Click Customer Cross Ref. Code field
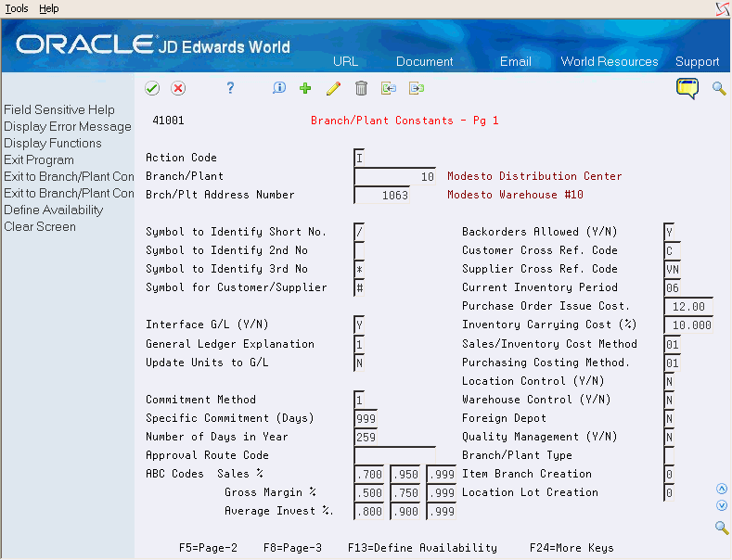Viewport: 732px width, 560px height. click(x=672, y=250)
